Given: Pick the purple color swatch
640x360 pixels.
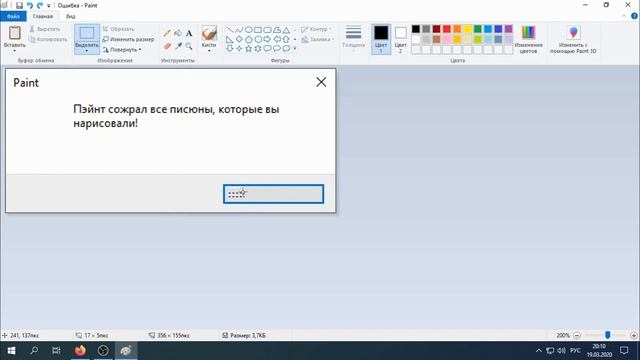Looking at the screenshot, I should point(509,29).
